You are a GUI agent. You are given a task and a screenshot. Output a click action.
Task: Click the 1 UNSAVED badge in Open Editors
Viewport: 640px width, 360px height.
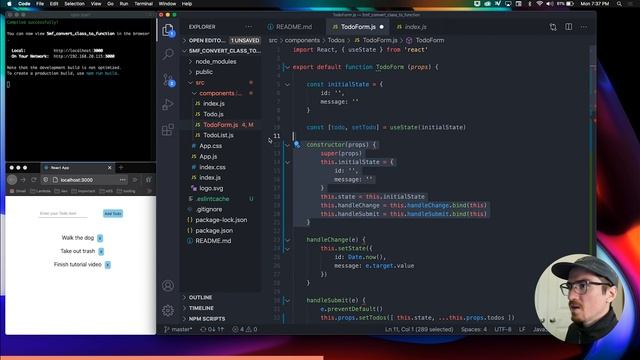245,40
